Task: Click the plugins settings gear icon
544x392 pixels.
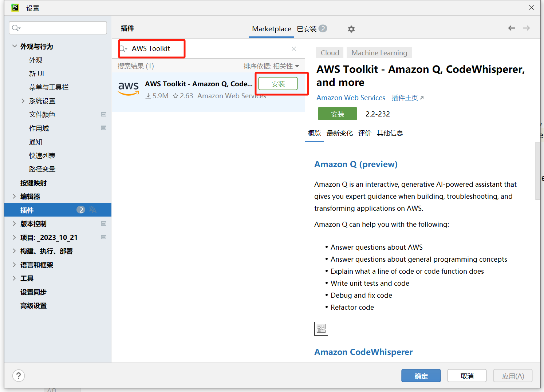Action: tap(351, 29)
